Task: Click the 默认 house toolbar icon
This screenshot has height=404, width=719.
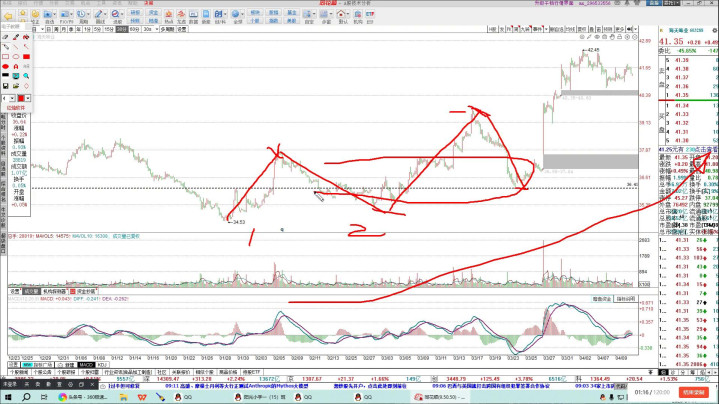Action: (x=341, y=14)
